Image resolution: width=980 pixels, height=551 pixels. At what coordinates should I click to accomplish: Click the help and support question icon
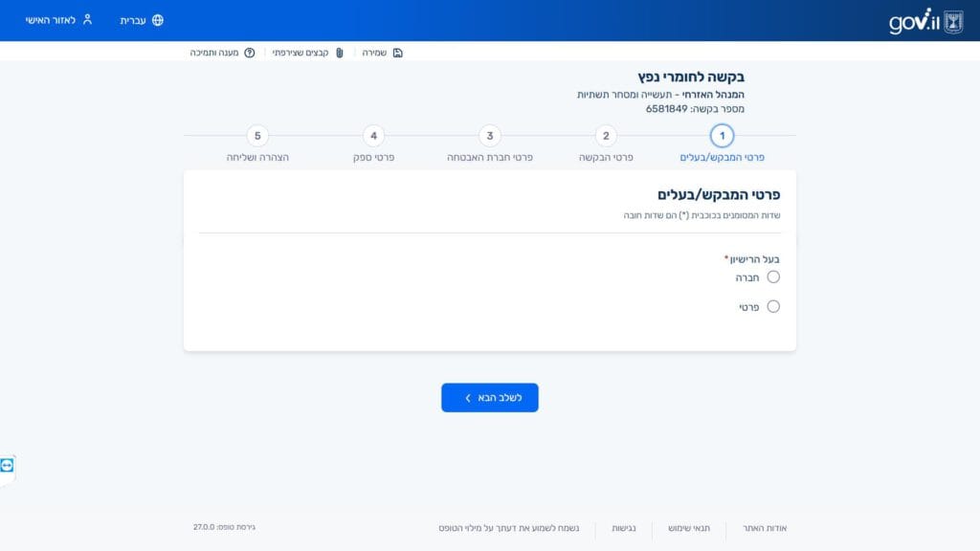tap(250, 54)
